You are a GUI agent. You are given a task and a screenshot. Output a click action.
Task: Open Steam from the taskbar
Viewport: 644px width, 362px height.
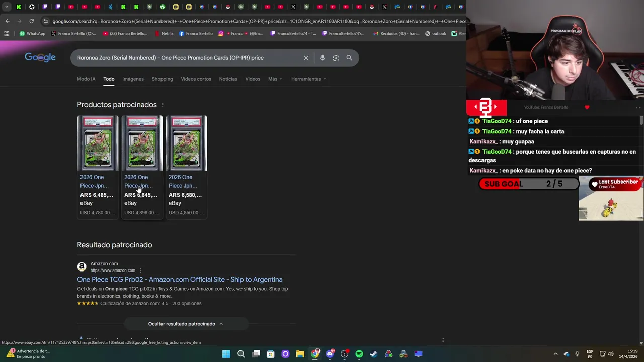pos(374,354)
